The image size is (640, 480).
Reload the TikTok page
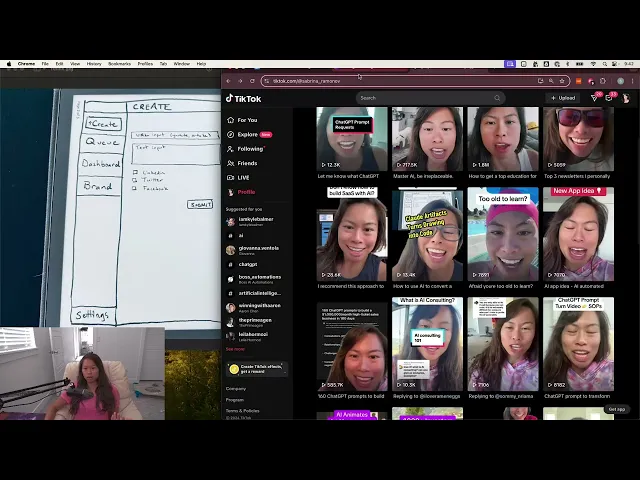pos(252,81)
